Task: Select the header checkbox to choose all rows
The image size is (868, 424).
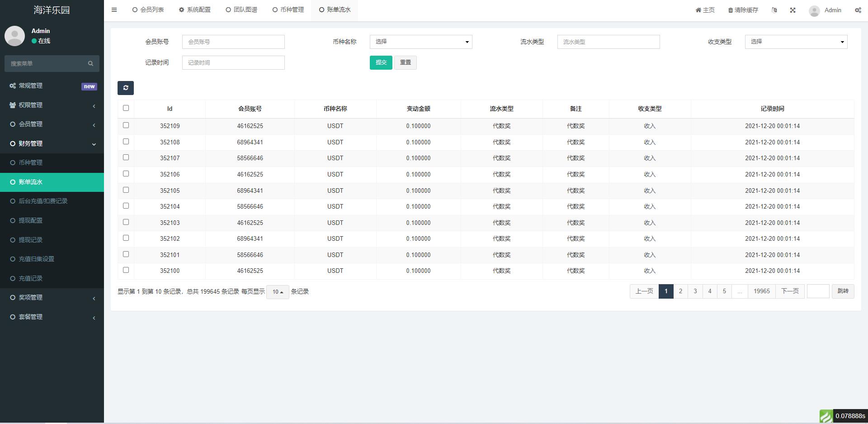Action: [x=126, y=108]
